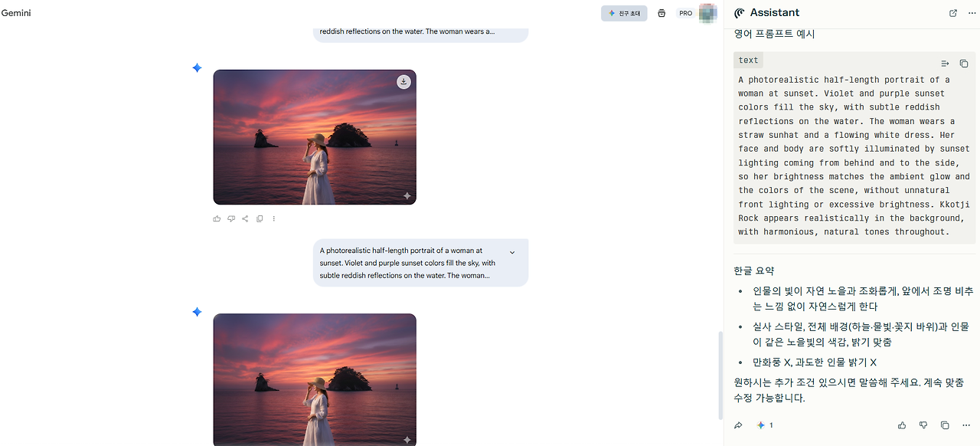The image size is (980, 446).
Task: Open the second generated sunset image
Action: pyautogui.click(x=315, y=379)
